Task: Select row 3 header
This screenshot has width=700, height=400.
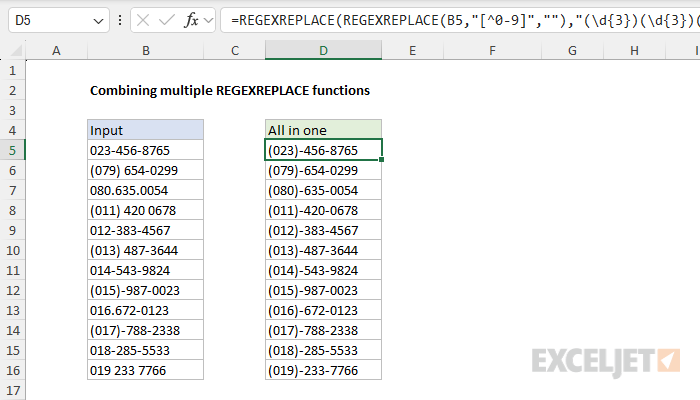Action: pyautogui.click(x=12, y=110)
